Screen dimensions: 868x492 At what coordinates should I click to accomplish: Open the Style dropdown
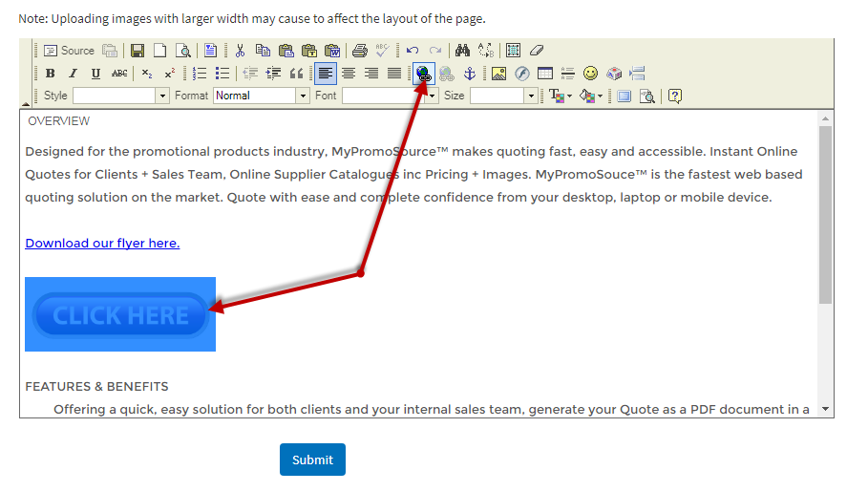[x=120, y=96]
